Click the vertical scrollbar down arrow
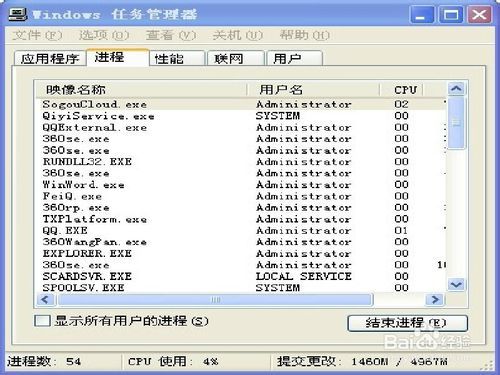500x375 pixels. [x=456, y=285]
